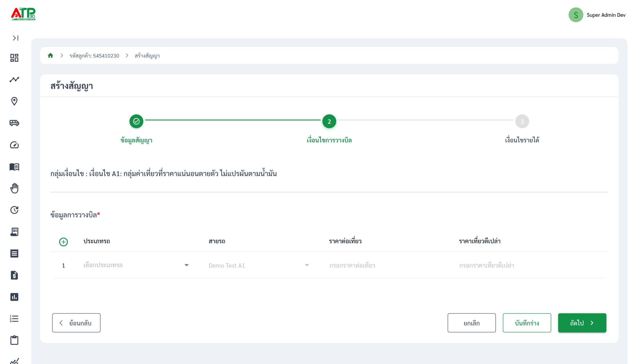The image size is (636, 364).
Task: Click the รหัสลูกค้า: 545410230 breadcrumb link
Action: pos(94,56)
